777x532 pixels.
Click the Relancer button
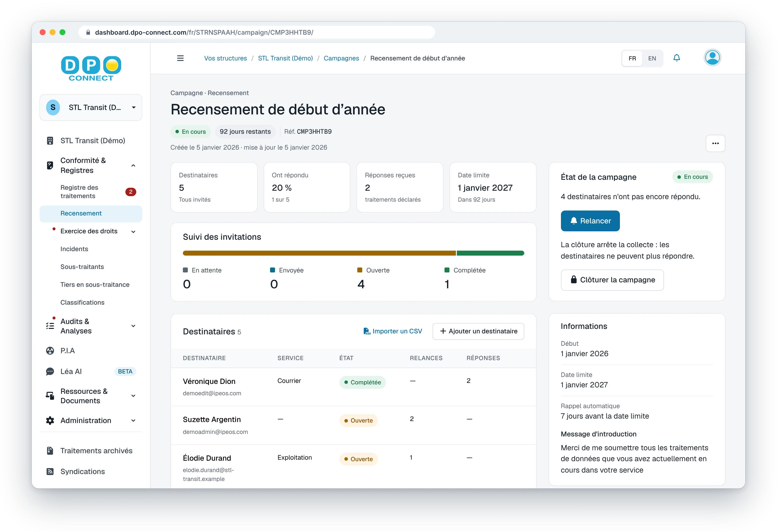pyautogui.click(x=590, y=221)
